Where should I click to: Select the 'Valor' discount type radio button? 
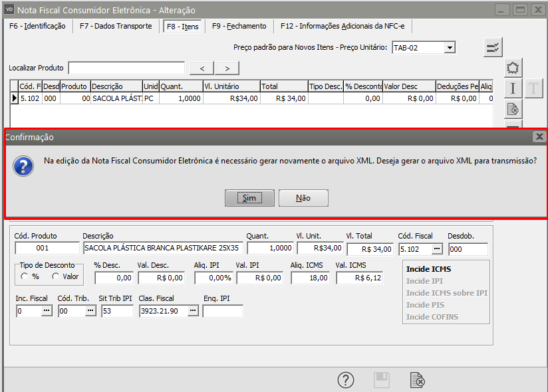(x=56, y=276)
